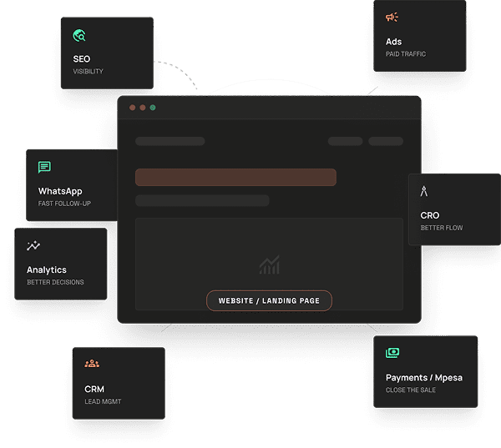Open the SEO Visibility card
The height and width of the screenshot is (448, 501).
coord(107,53)
